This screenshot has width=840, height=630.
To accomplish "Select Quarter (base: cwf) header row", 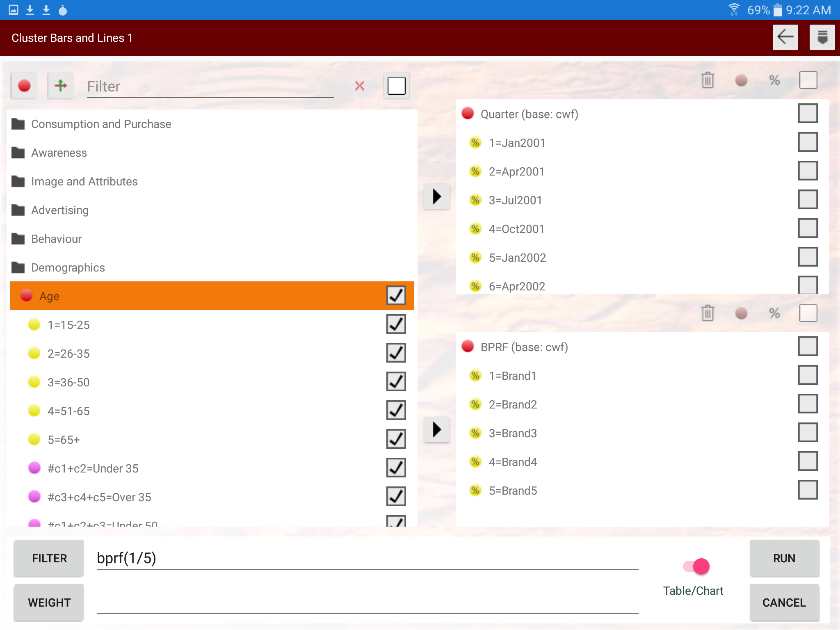I will 529,114.
